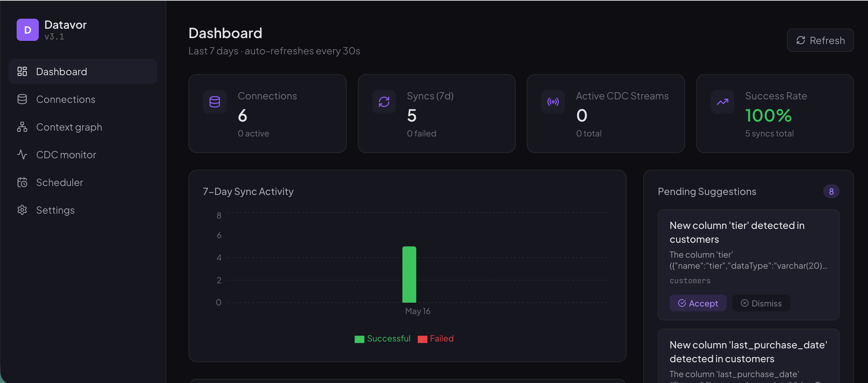The width and height of the screenshot is (868, 383).
Task: Click the green May 16 sync bar
Action: [x=409, y=274]
